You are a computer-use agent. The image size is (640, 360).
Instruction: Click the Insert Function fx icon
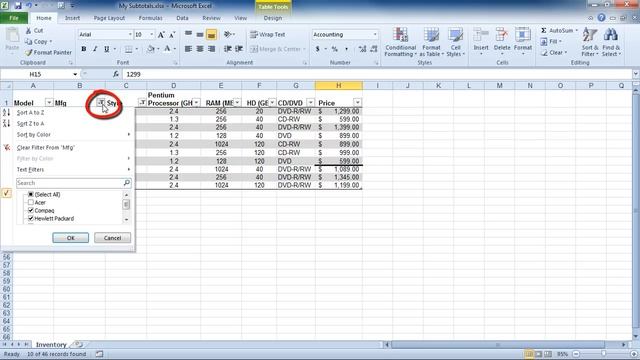point(116,74)
